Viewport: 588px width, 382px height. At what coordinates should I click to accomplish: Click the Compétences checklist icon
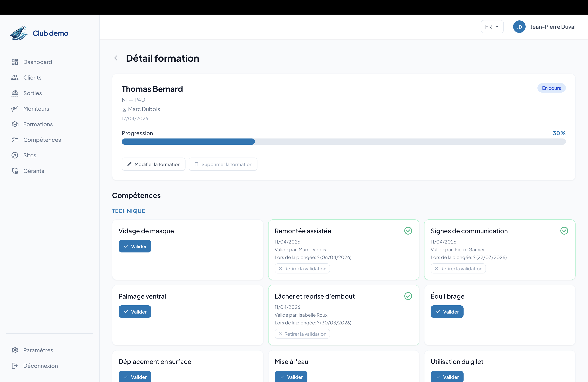point(15,140)
